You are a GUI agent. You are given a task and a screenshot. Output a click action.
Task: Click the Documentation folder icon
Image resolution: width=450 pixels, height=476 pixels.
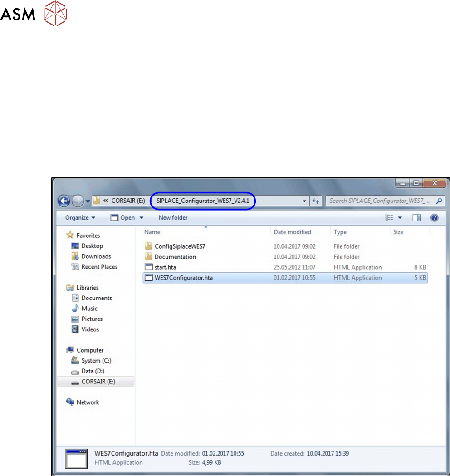pyautogui.click(x=148, y=256)
